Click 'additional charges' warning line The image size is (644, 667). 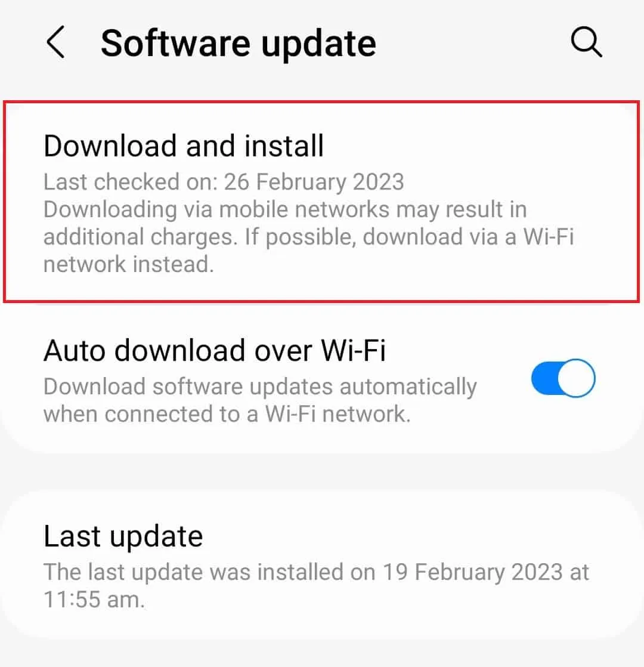[140, 237]
